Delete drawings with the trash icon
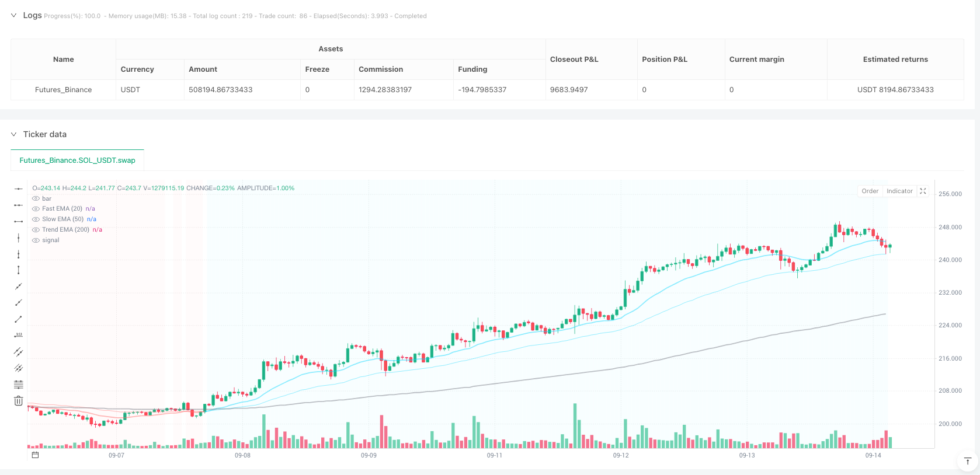Screen dimensions: 980x475 click(19, 401)
